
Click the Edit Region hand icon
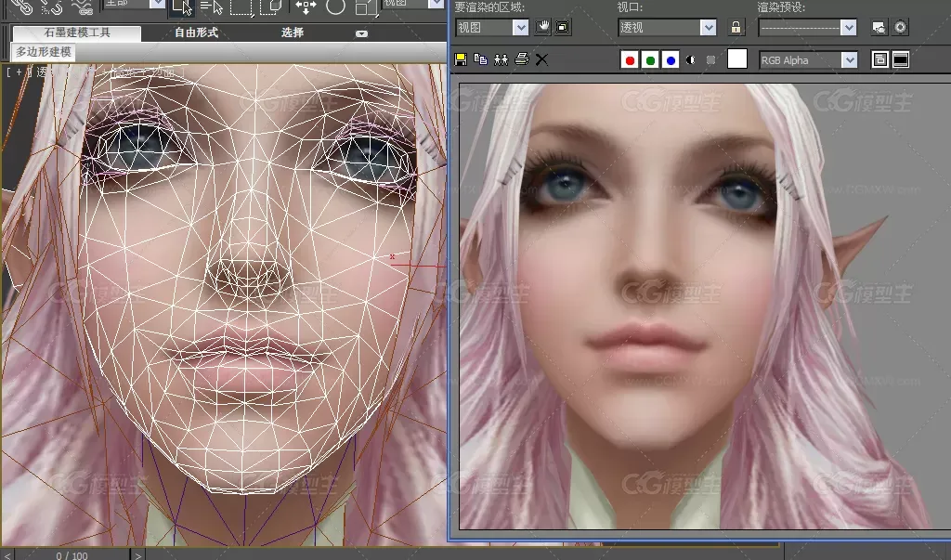(542, 27)
